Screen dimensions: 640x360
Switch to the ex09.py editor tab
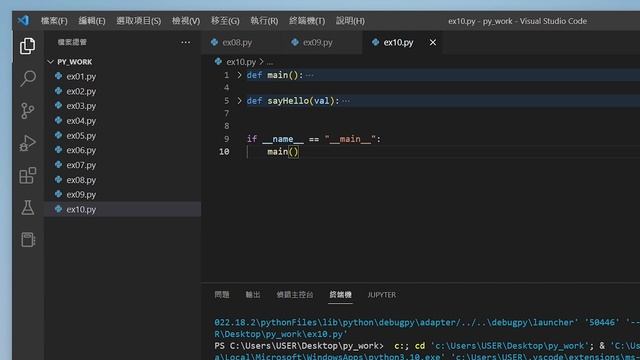pyautogui.click(x=321, y=42)
